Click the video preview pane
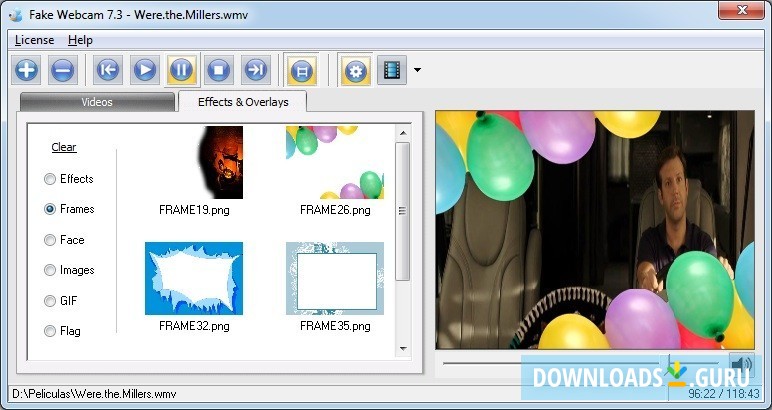Image resolution: width=772 pixels, height=410 pixels. 595,230
